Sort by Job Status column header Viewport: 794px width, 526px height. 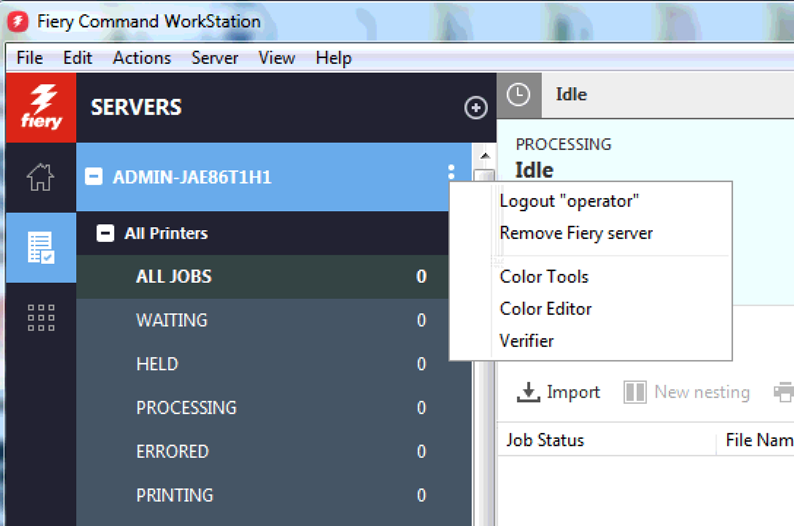coord(545,440)
